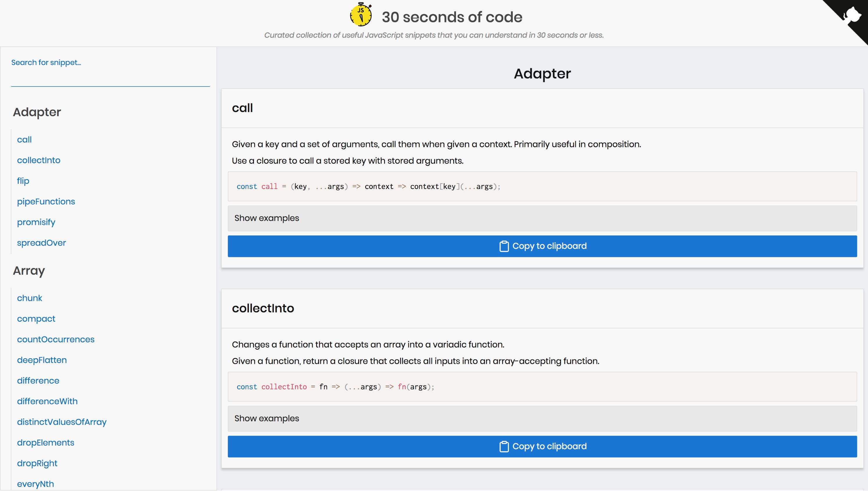
Task: Open the countOccurrences snippet
Action: 56,339
